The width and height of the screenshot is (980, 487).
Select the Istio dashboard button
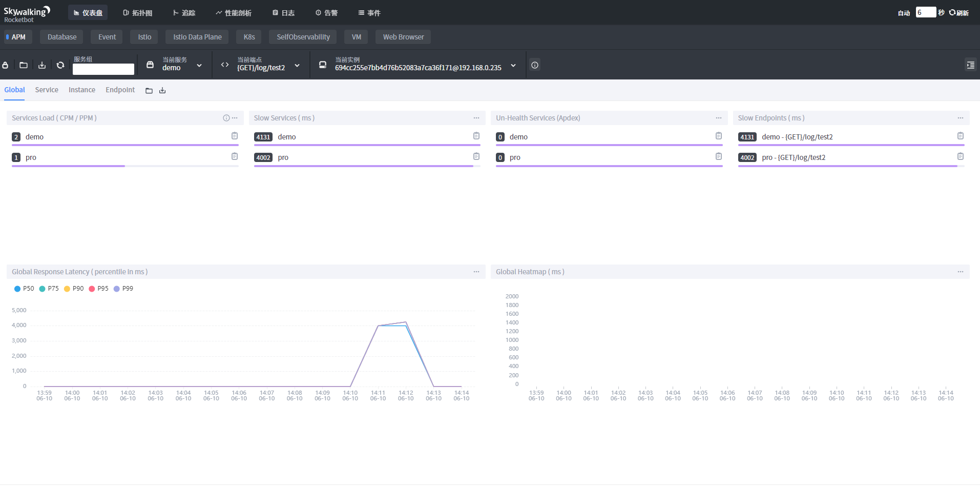(144, 37)
